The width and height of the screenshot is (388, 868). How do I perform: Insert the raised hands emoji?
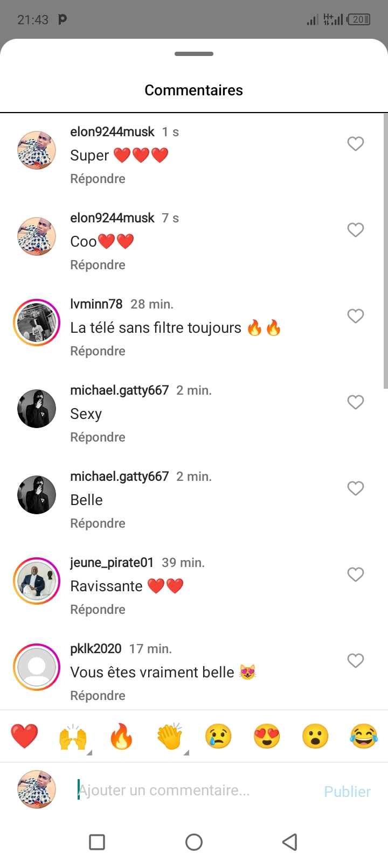pyautogui.click(x=73, y=736)
